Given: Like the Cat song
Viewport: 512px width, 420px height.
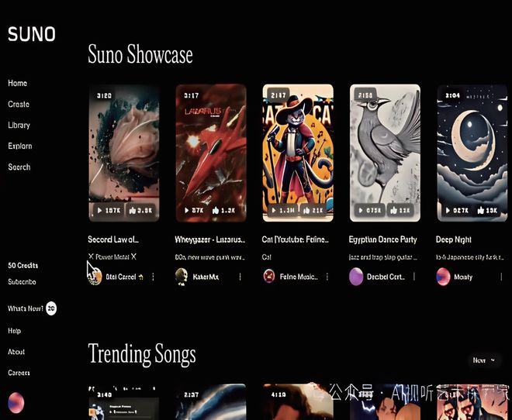Looking at the screenshot, I should click(313, 211).
